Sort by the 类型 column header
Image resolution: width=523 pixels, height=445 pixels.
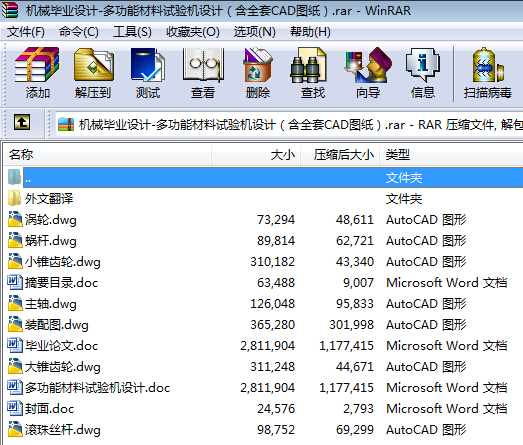(x=451, y=155)
